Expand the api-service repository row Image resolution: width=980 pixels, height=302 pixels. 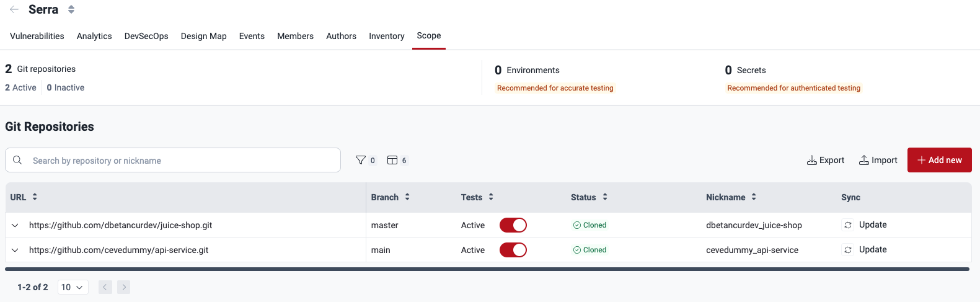15,250
